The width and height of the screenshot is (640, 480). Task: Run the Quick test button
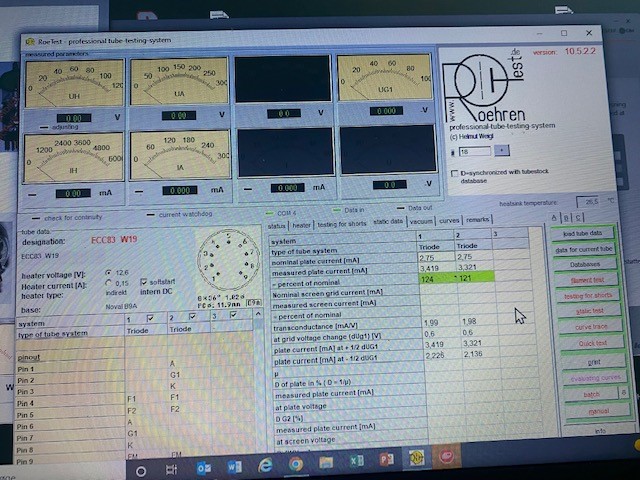point(592,343)
